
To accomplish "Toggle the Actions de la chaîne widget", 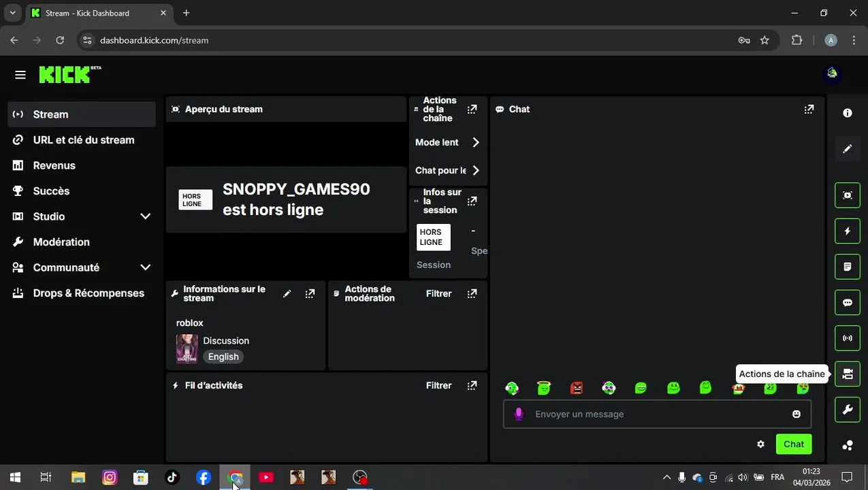I will (848, 374).
